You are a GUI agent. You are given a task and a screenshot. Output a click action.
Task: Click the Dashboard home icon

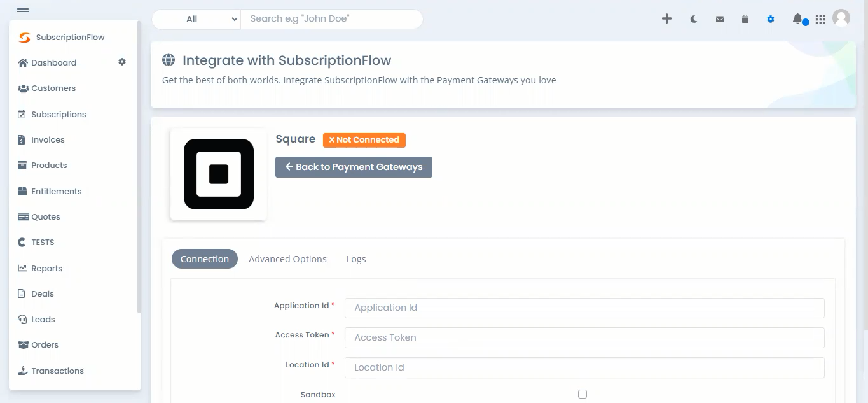[23, 62]
